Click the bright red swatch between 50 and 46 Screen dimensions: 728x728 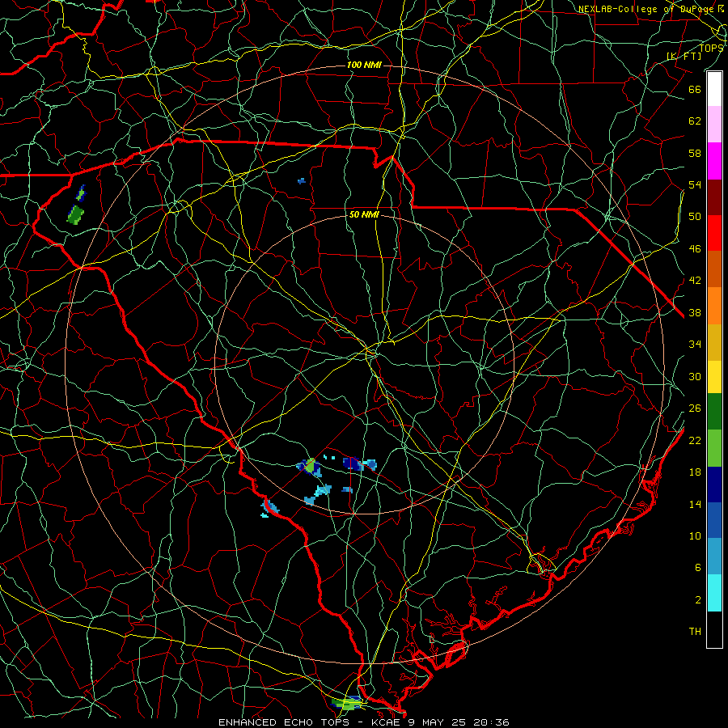click(714, 233)
